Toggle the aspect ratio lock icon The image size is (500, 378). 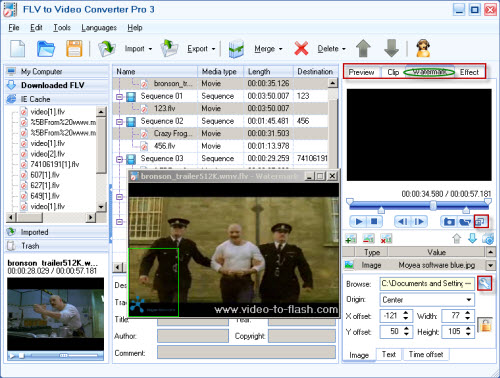click(x=485, y=324)
